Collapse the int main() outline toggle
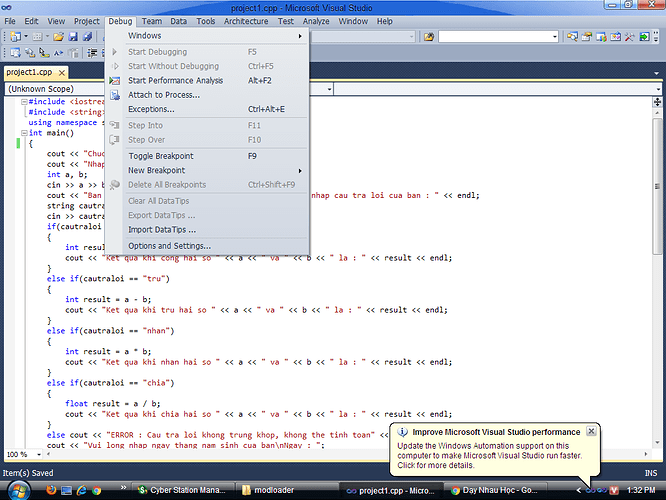This screenshot has height=500, width=666. (24, 133)
